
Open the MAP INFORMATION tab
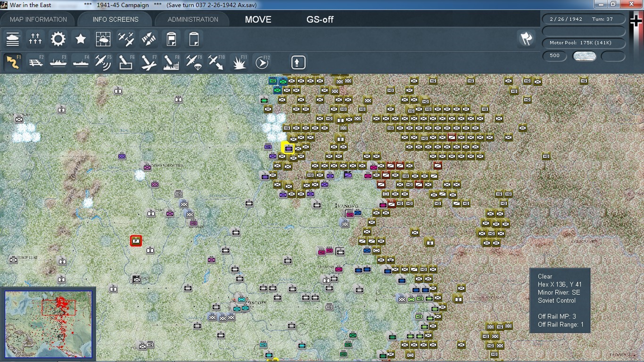39,19
